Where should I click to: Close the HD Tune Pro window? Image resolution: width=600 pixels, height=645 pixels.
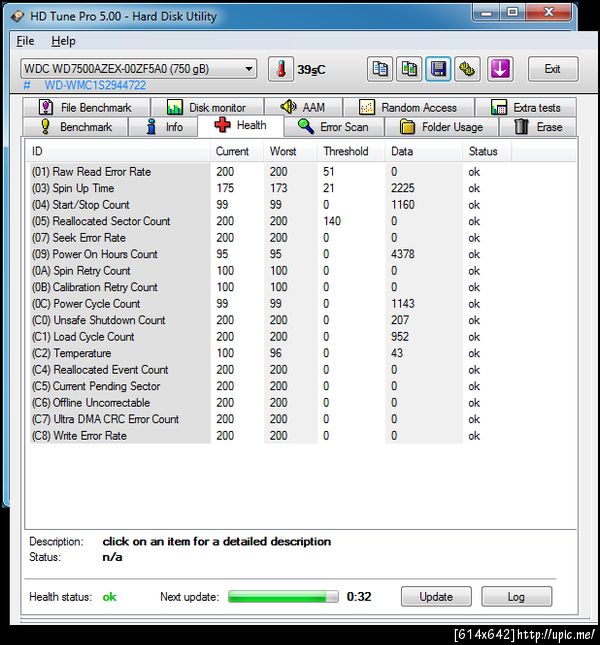point(549,12)
